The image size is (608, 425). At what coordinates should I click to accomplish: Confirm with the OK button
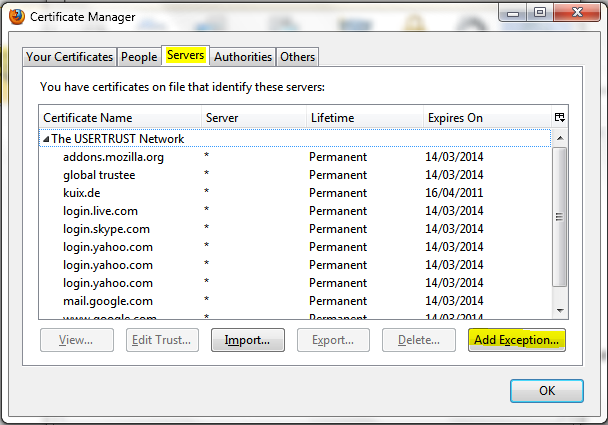tap(547, 391)
